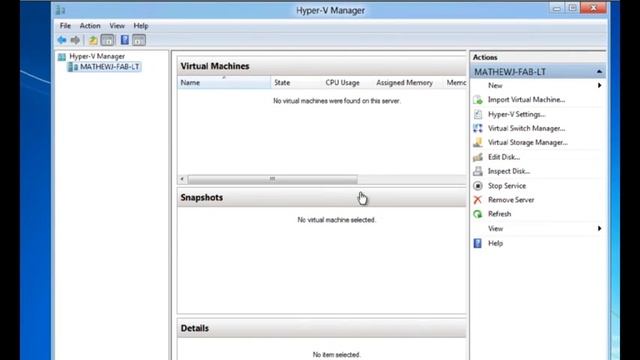The image size is (640, 360).
Task: Click the Import Virtual Machine icon
Action: coord(478,100)
